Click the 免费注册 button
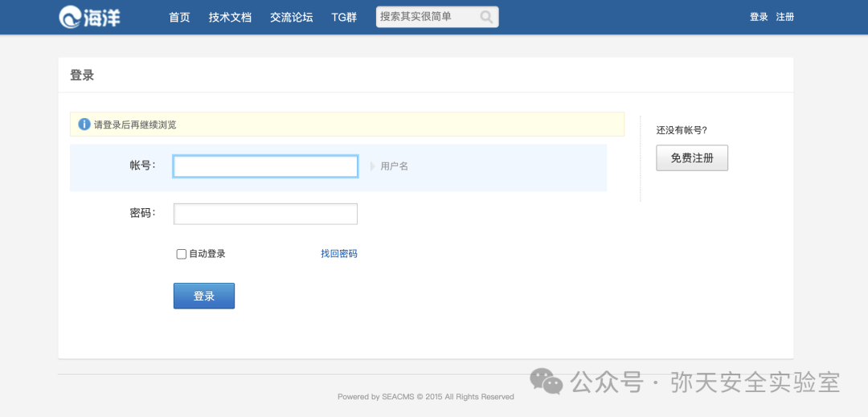The width and height of the screenshot is (868, 417). tap(692, 158)
